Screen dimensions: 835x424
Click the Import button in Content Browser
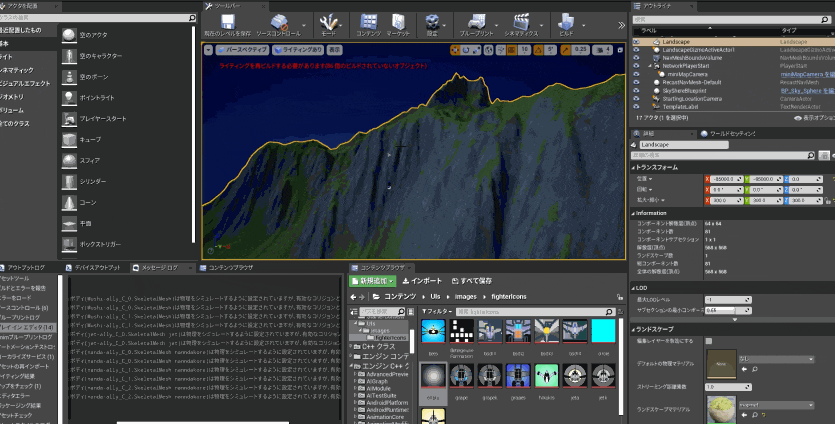point(421,282)
